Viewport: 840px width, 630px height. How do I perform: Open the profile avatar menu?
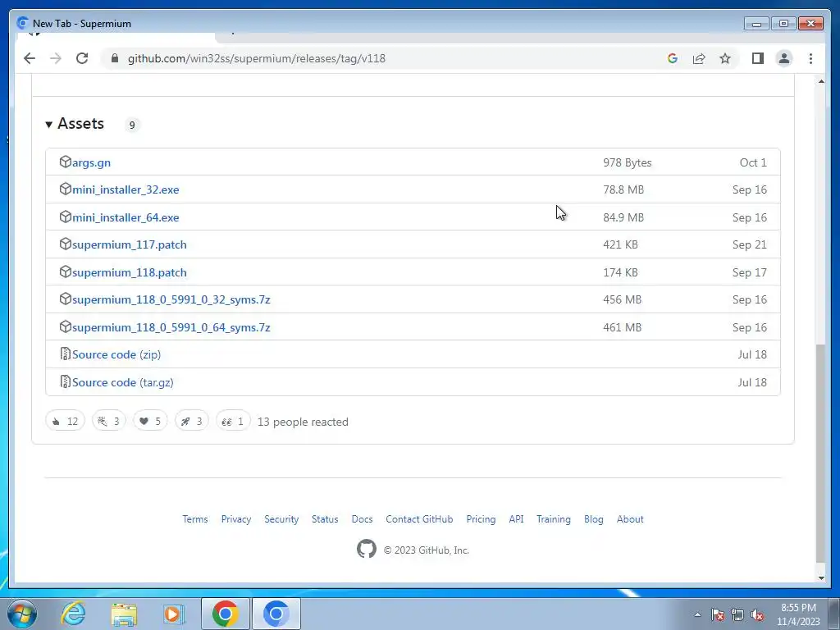coord(783,58)
